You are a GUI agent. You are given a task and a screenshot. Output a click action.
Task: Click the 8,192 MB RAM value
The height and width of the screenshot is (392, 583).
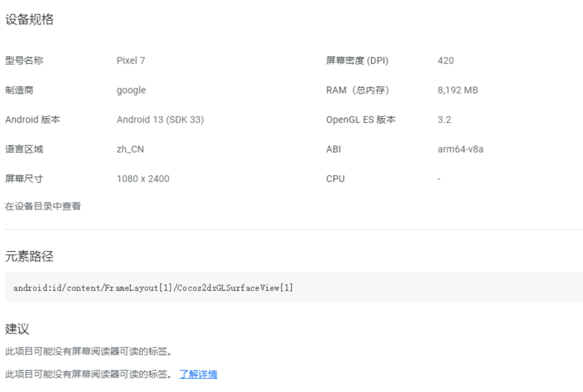coord(458,90)
